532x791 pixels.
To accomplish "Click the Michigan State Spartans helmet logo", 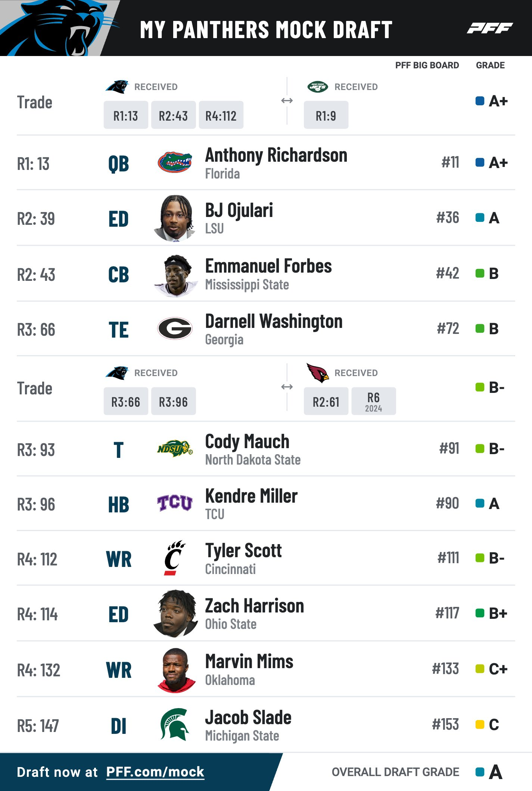I will [x=175, y=724].
